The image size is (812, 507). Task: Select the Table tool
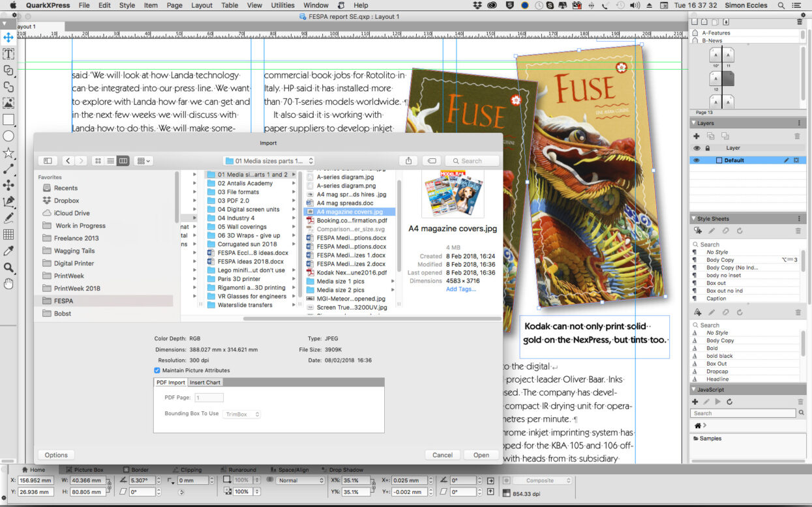8,235
